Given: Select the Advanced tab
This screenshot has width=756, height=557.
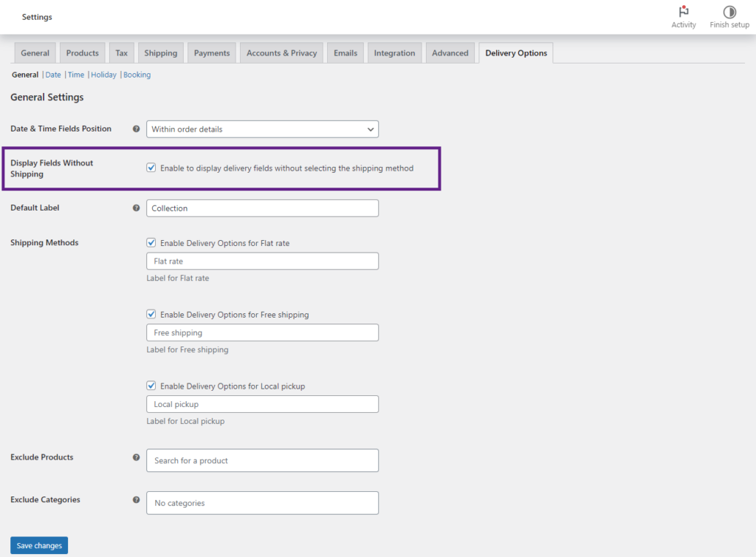Looking at the screenshot, I should click(x=450, y=53).
